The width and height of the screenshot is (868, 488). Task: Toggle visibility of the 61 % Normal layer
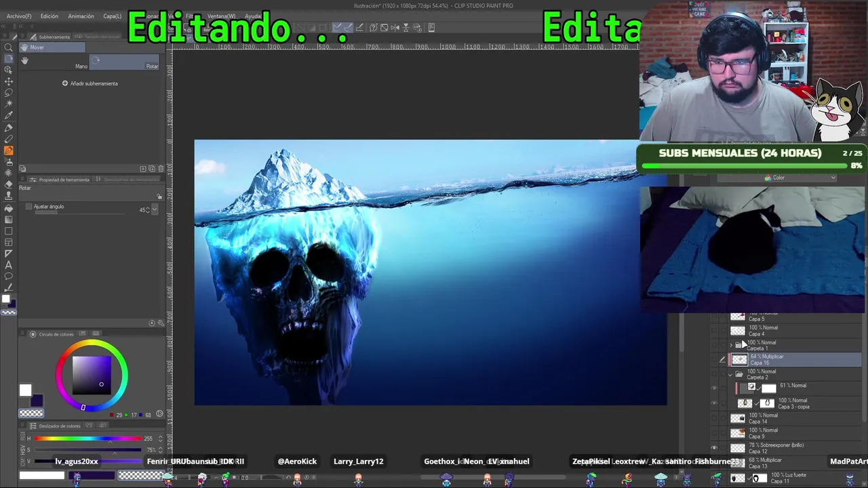click(713, 388)
